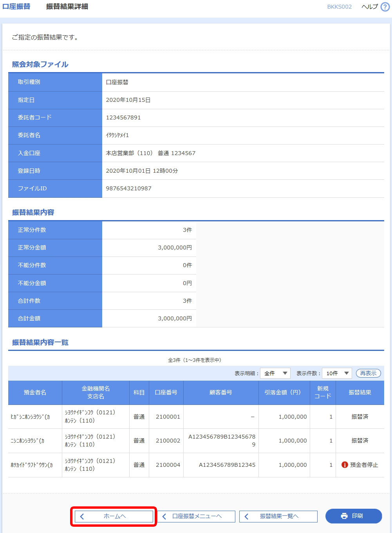Screen dimensions: 392x533
Task: Go to ホームへ
Action: click(x=114, y=517)
